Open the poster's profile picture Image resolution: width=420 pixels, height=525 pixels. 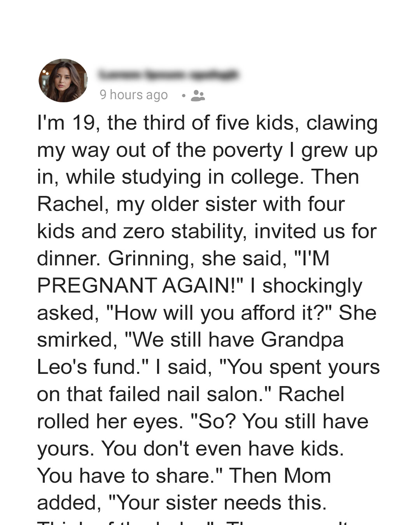(63, 80)
